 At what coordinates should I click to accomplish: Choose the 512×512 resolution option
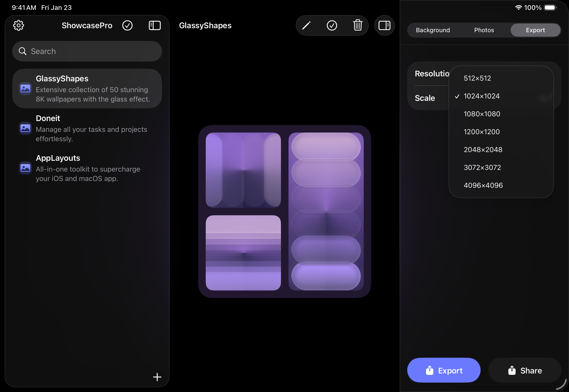click(477, 78)
